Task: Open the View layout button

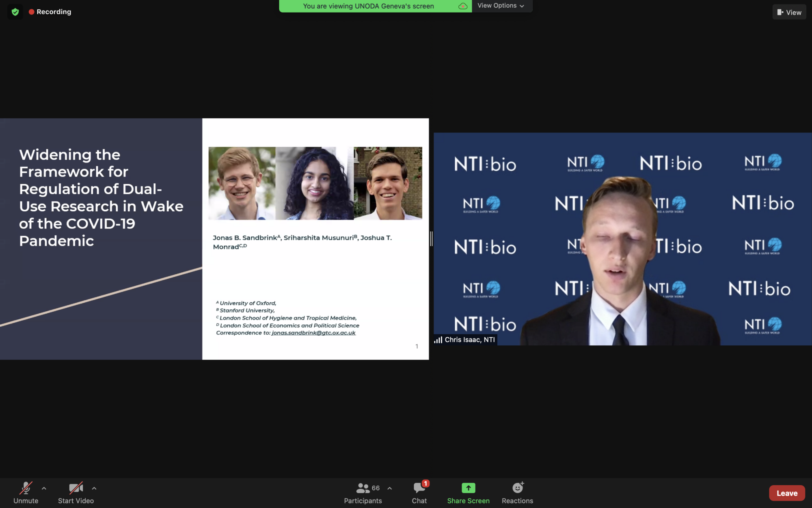Action: (x=789, y=12)
